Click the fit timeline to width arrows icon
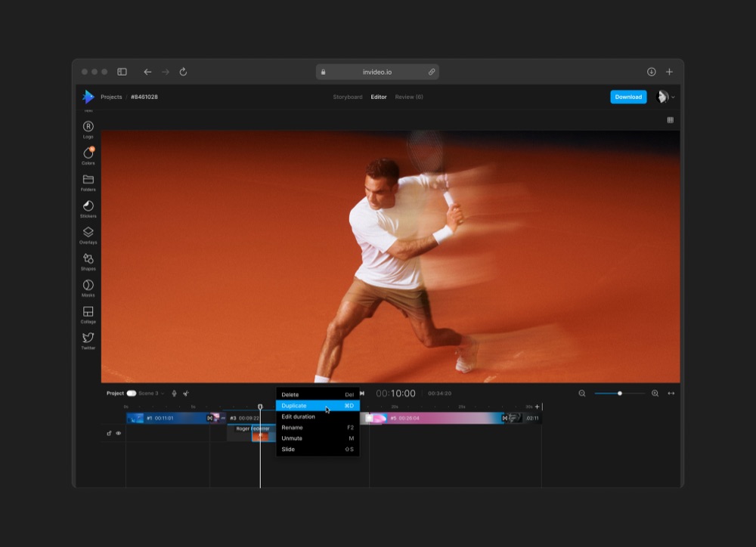The width and height of the screenshot is (756, 547). (x=671, y=394)
